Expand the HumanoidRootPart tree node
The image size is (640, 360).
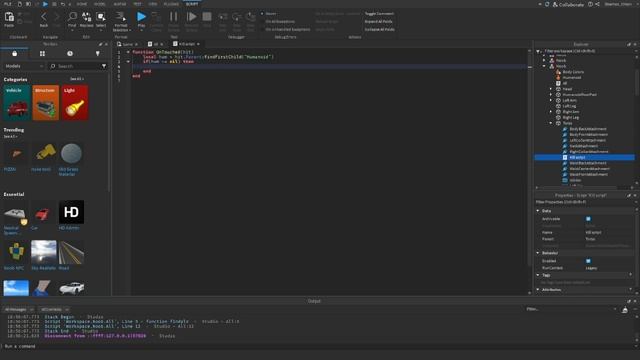pos(551,94)
